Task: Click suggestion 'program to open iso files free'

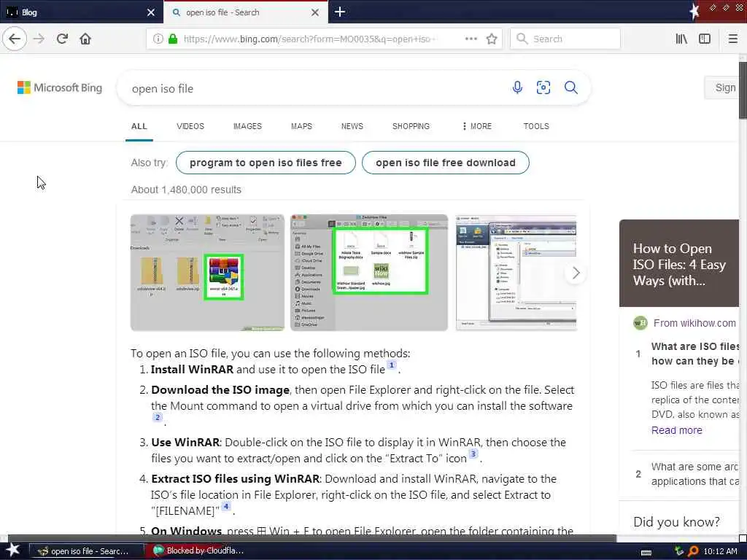Action: 266,163
